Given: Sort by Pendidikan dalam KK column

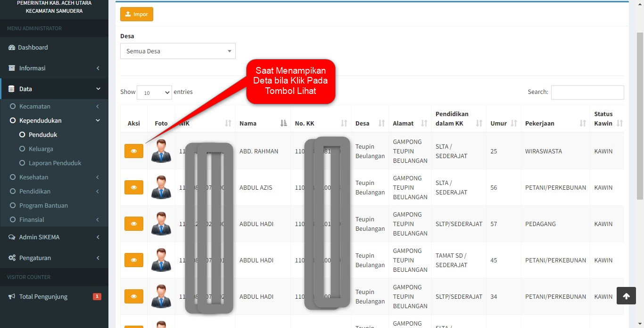Looking at the screenshot, I should (x=459, y=118).
